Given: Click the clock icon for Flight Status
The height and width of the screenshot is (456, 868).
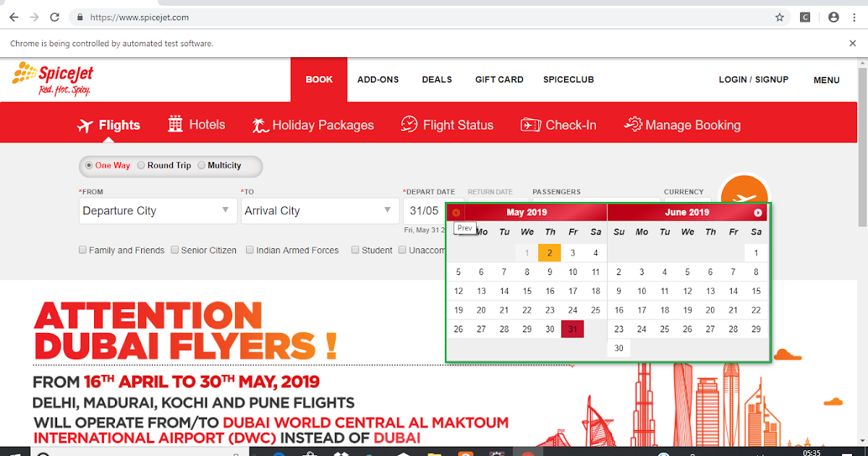Looking at the screenshot, I should (409, 124).
